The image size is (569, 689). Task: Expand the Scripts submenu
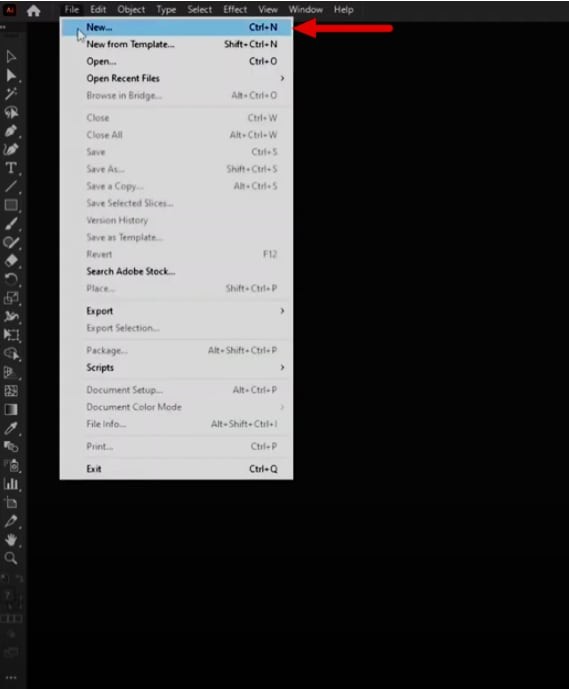pos(176,367)
